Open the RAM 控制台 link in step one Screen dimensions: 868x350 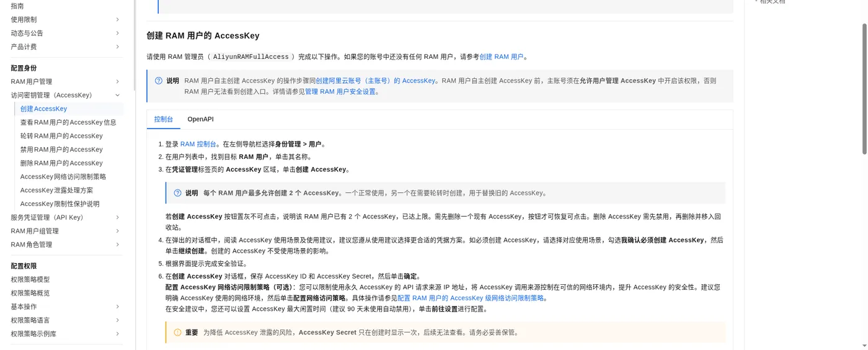pos(198,145)
